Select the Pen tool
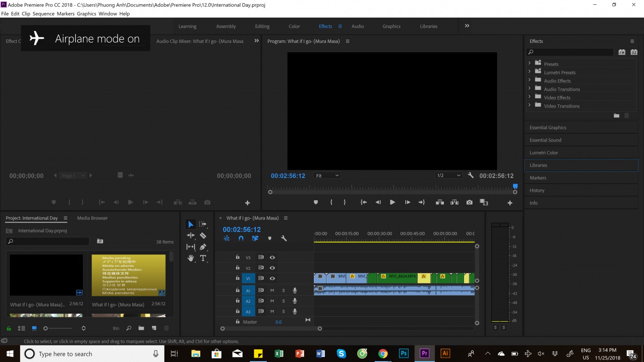 point(203,247)
